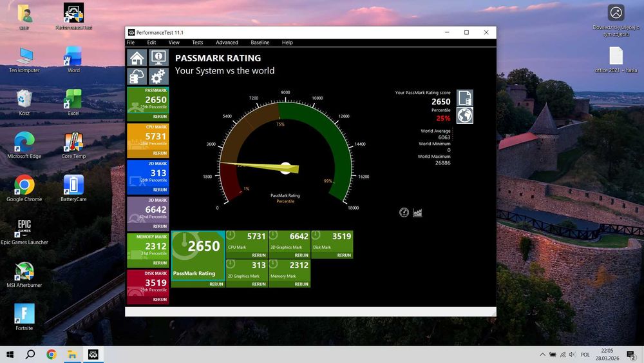Select the 2D Mark 313 sidebar tile

(x=148, y=173)
